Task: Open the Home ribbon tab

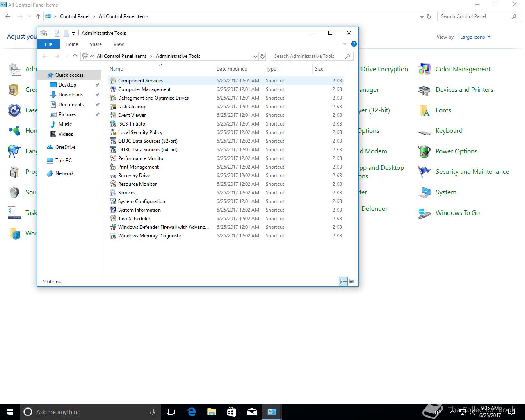Action: 72,44
